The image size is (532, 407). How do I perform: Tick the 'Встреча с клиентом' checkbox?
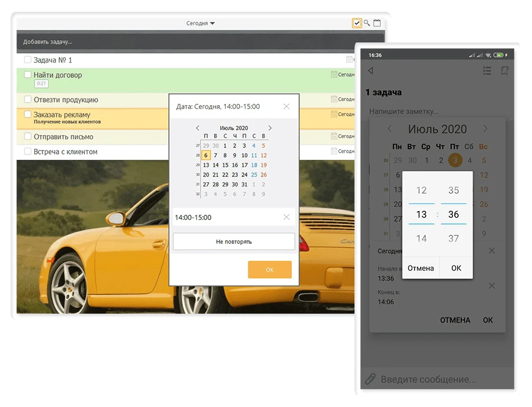click(28, 152)
